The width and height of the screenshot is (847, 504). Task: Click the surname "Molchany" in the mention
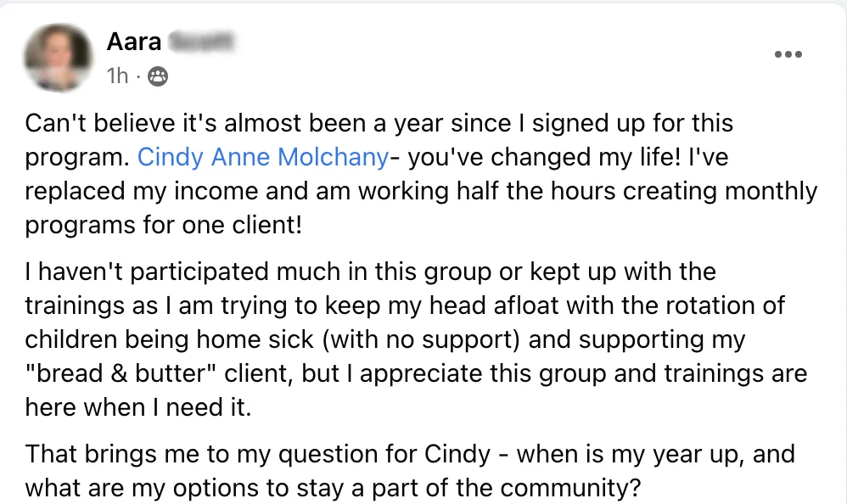(x=334, y=157)
